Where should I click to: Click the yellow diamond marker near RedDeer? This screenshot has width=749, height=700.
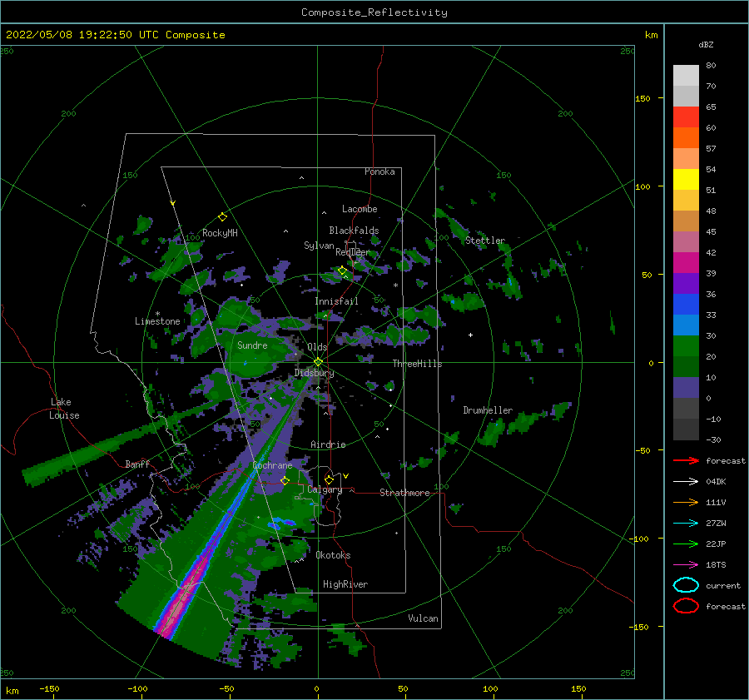pyautogui.click(x=342, y=271)
